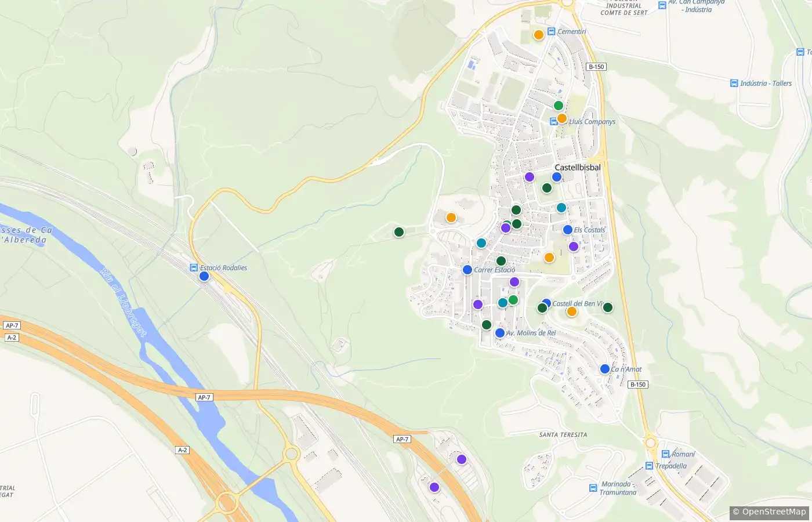
Task: Select the blue marker below Estació Rodalies
Action: tap(204, 276)
